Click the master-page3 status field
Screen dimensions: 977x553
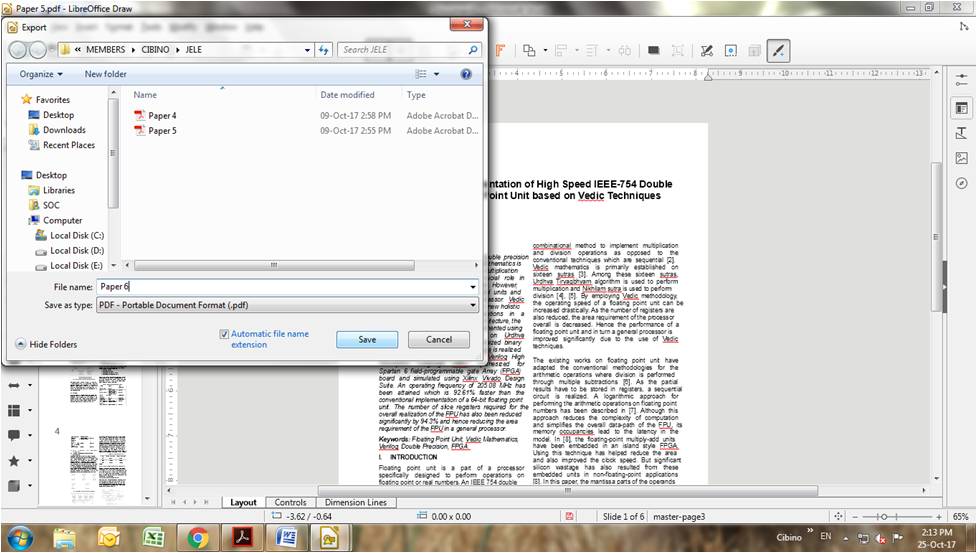click(679, 516)
